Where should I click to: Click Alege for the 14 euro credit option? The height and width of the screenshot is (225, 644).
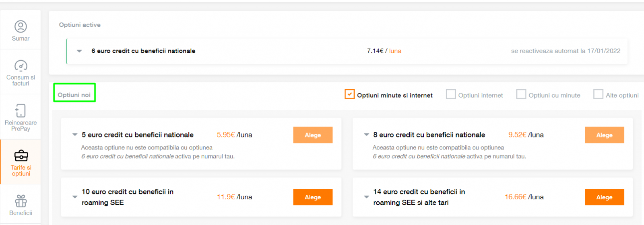[604, 197]
